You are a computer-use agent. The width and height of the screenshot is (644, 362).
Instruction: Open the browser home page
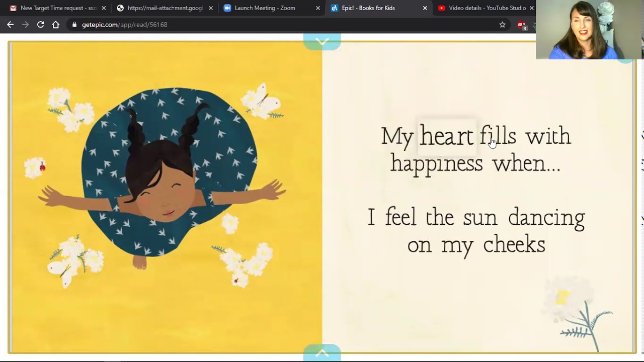(56, 25)
